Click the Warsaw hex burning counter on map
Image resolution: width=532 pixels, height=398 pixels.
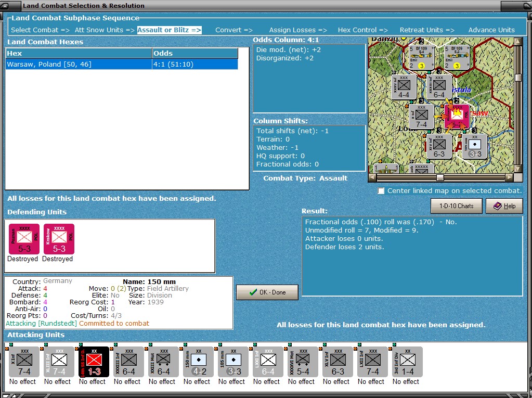(x=457, y=117)
